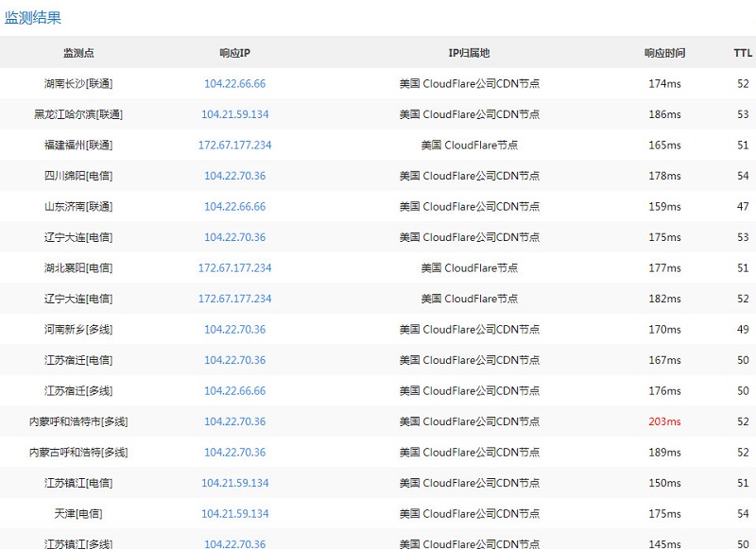Open IP 104.22.66.66 in 湖南长沙[联通] row
756x549 pixels.
click(x=234, y=83)
